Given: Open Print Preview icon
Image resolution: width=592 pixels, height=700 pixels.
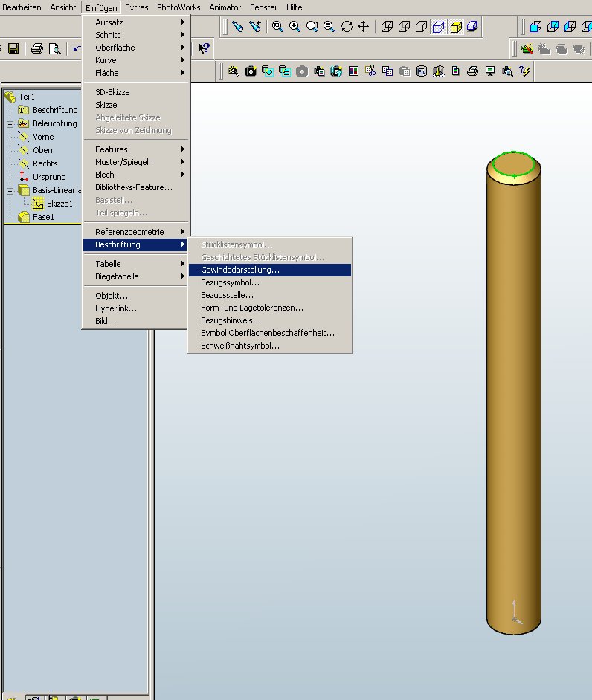Looking at the screenshot, I should coord(54,48).
